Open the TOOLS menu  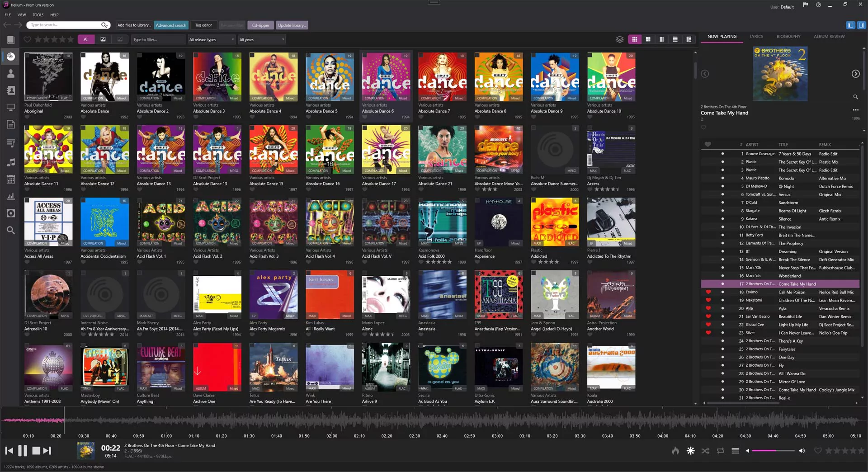38,15
